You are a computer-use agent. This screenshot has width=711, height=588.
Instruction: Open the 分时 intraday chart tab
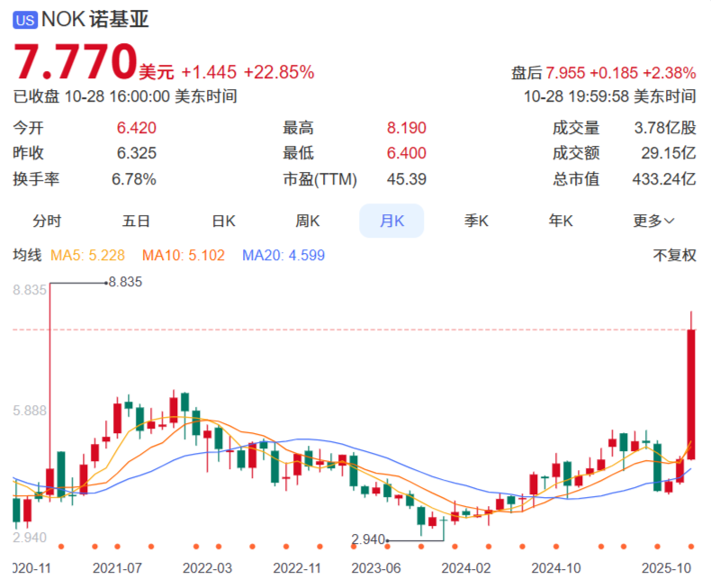pos(47,221)
